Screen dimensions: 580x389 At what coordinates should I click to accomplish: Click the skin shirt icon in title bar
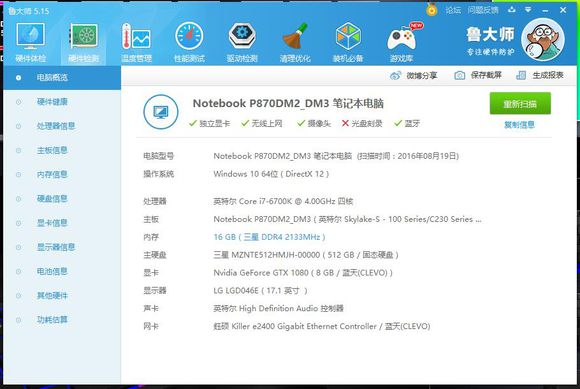(x=512, y=10)
